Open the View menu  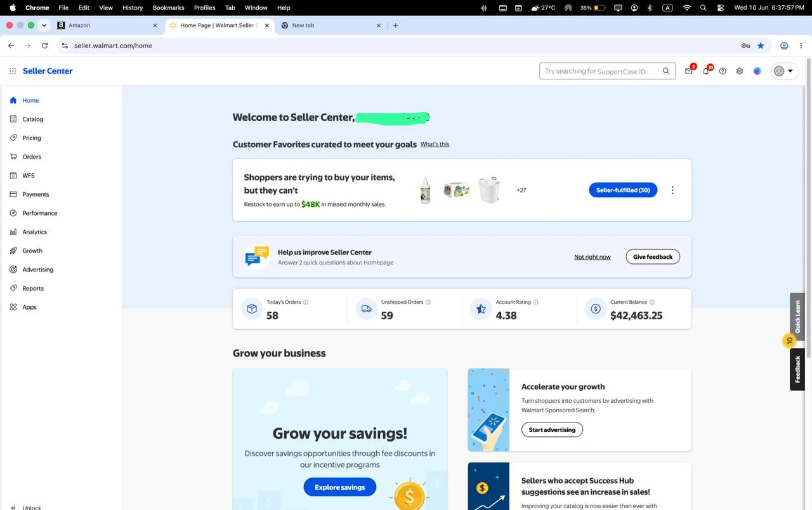coord(106,8)
